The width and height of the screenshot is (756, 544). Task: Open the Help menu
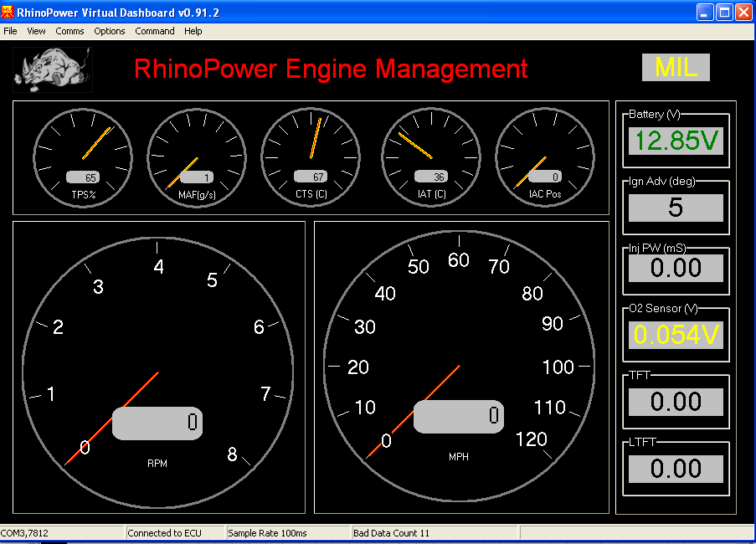coord(193,31)
